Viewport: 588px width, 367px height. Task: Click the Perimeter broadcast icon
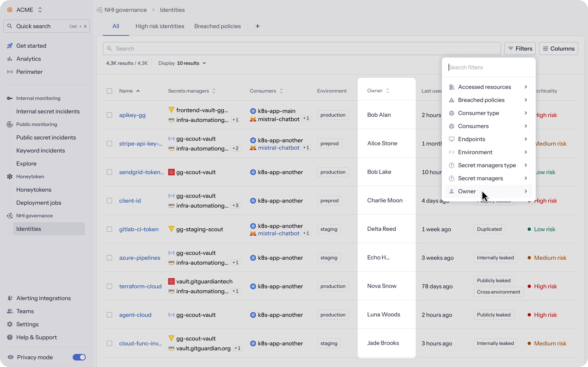tap(10, 72)
